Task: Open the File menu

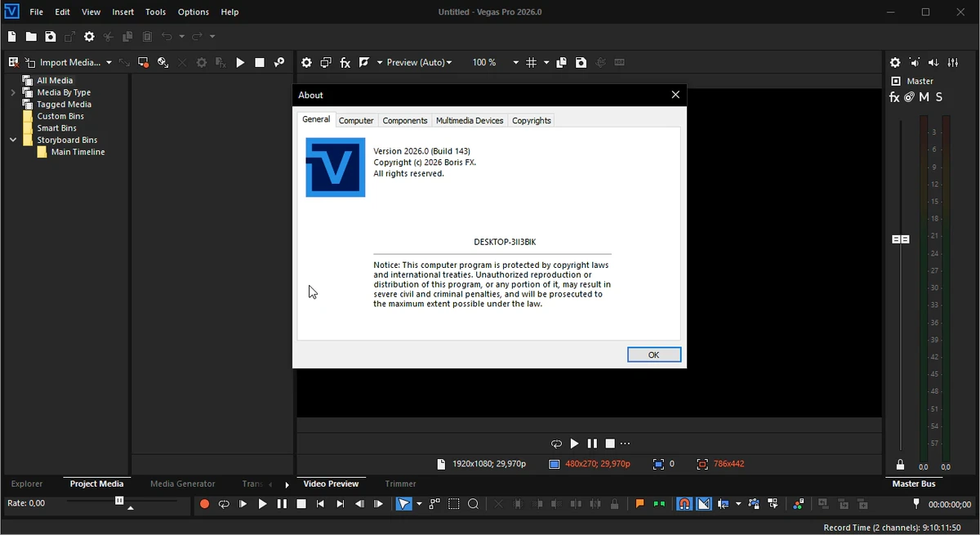Action: click(37, 12)
